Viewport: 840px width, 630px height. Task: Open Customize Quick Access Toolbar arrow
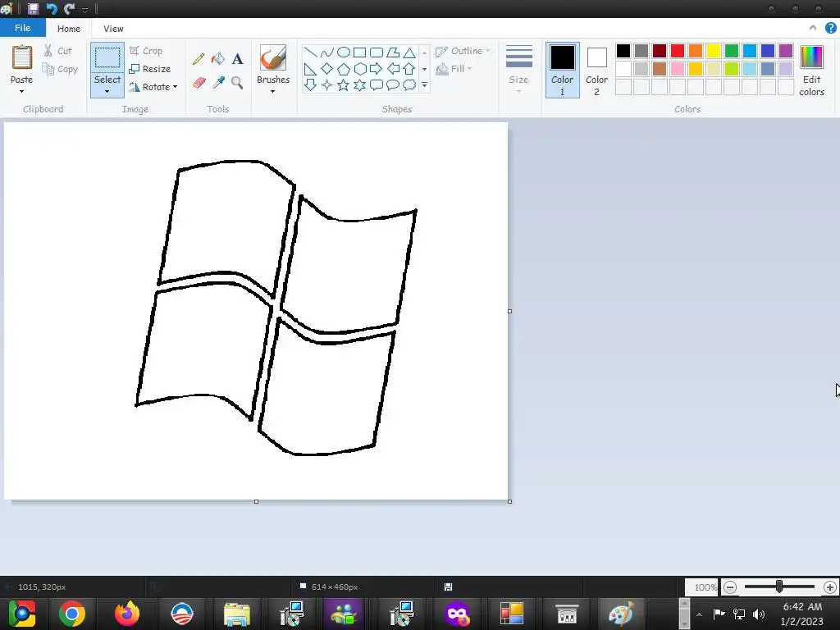point(84,10)
